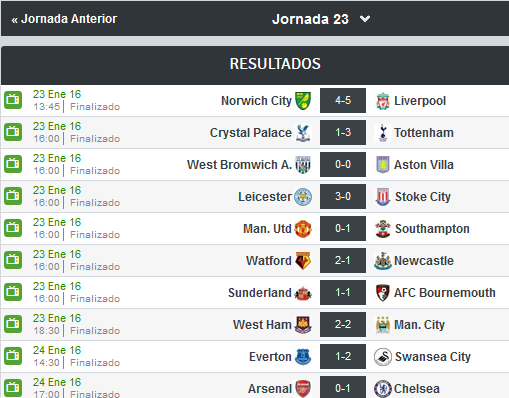
Task: Click the Watford club crest
Action: (303, 261)
